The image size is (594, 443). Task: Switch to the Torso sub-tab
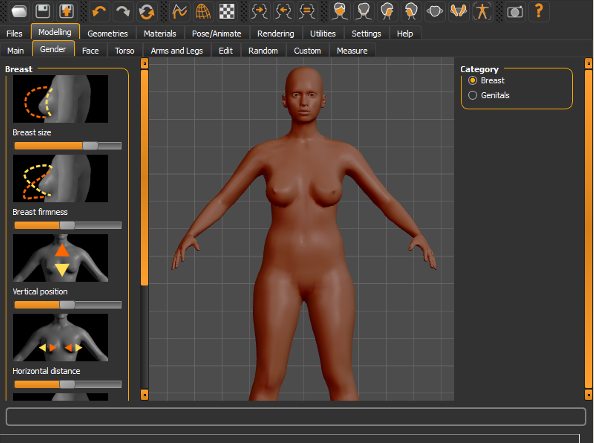[124, 51]
